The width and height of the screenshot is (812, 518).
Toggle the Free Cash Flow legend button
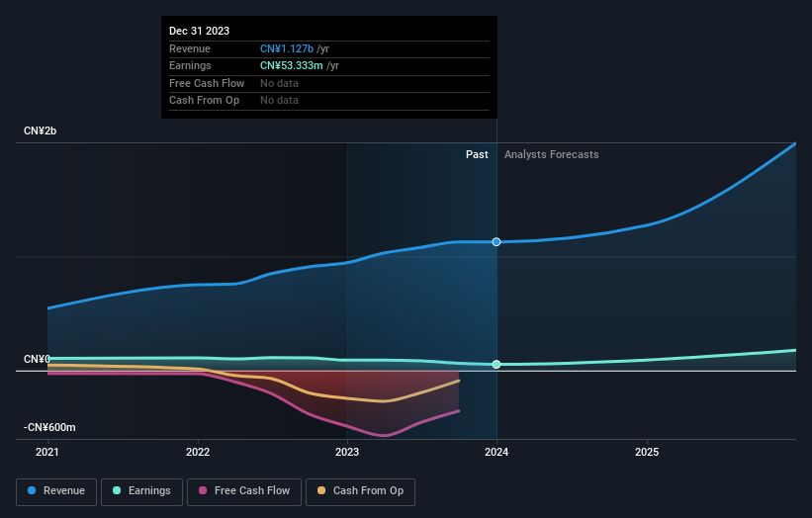click(244, 491)
